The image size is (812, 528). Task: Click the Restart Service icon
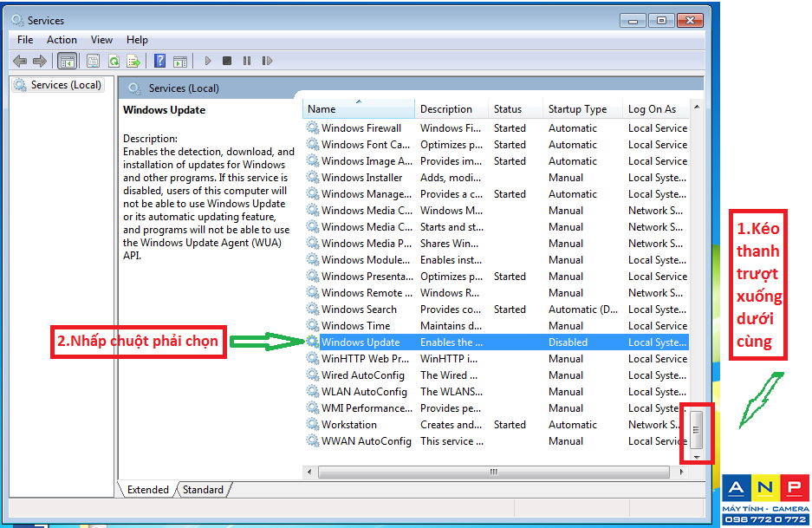pos(267,62)
